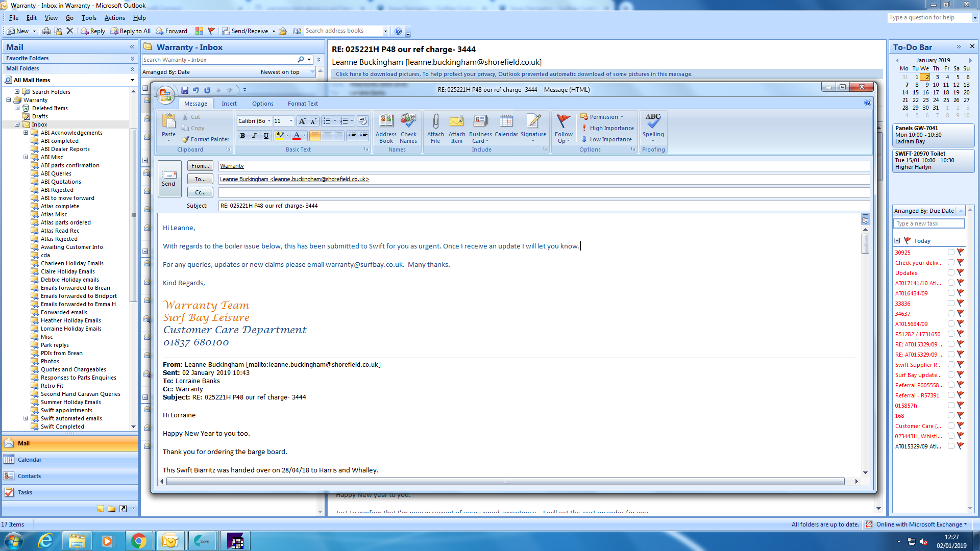
Task: Tick the checkbox for the Updates task
Action: click(951, 272)
